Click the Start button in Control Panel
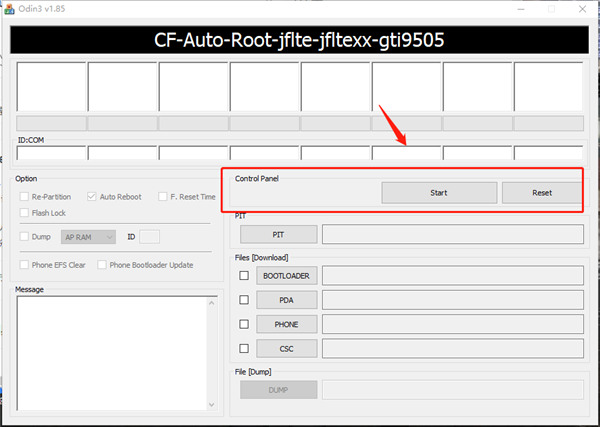 pos(439,193)
